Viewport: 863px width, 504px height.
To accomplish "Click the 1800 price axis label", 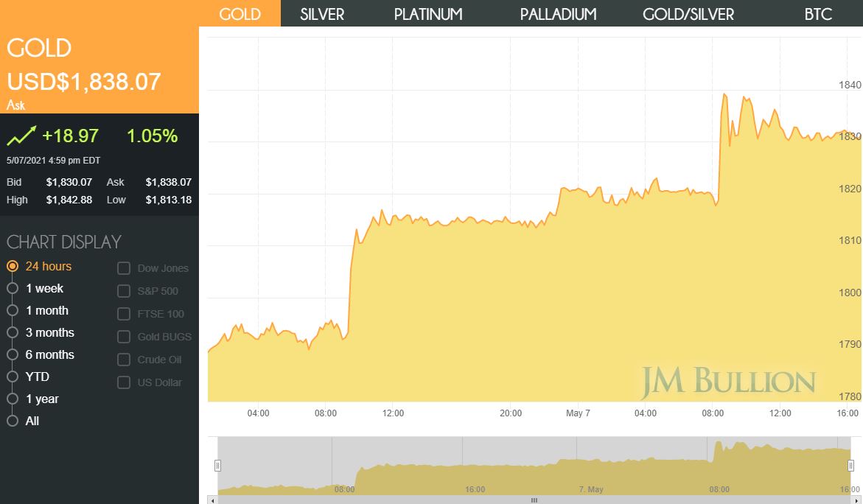I will (x=850, y=293).
